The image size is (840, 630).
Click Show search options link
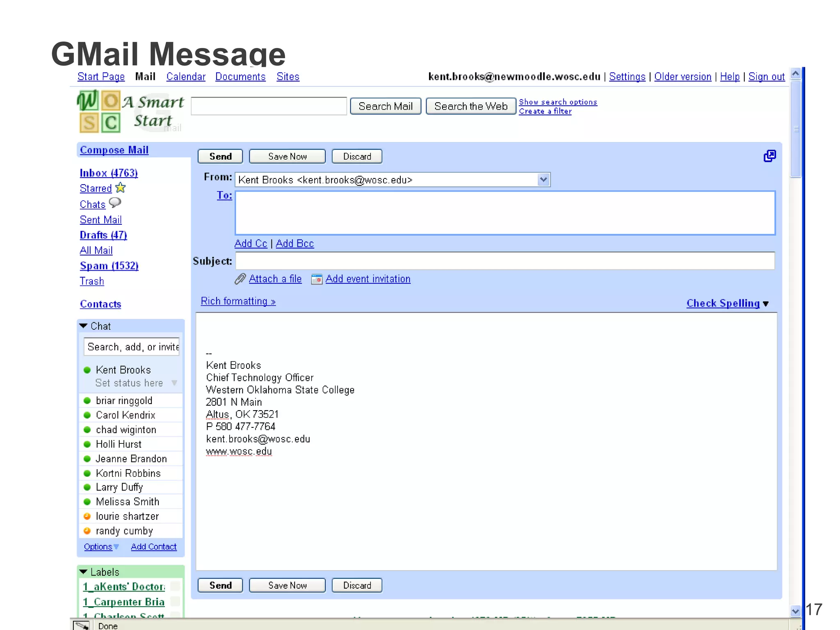click(x=558, y=102)
